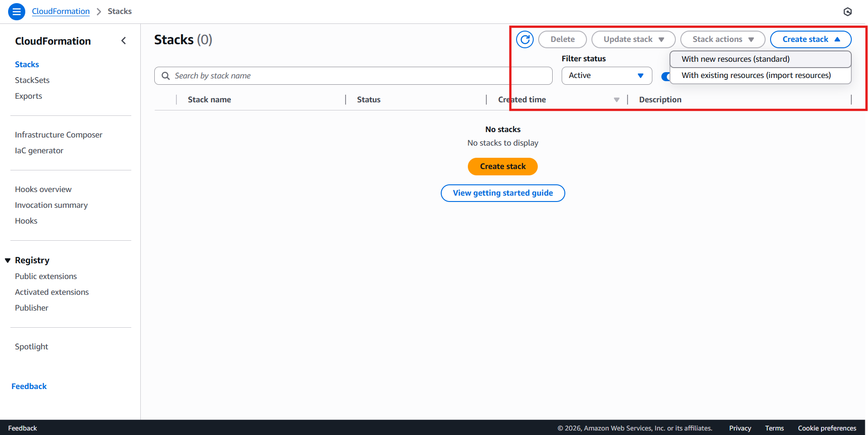868x435 pixels.
Task: Open Activated extensions
Action: 52,292
